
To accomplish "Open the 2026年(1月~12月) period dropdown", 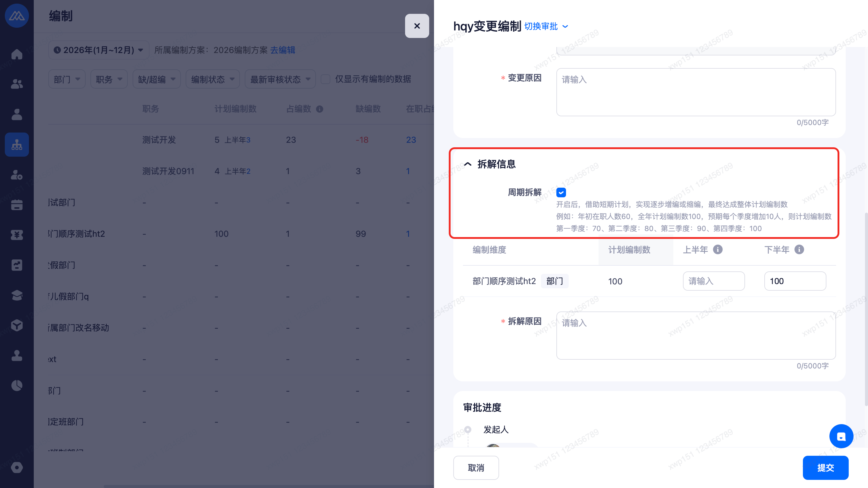I will [99, 50].
